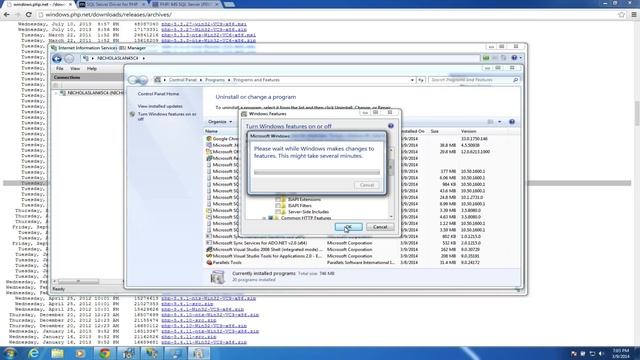This screenshot has height=360, width=640.
Task: Open the File menu in IIS Manager
Action: point(60,69)
